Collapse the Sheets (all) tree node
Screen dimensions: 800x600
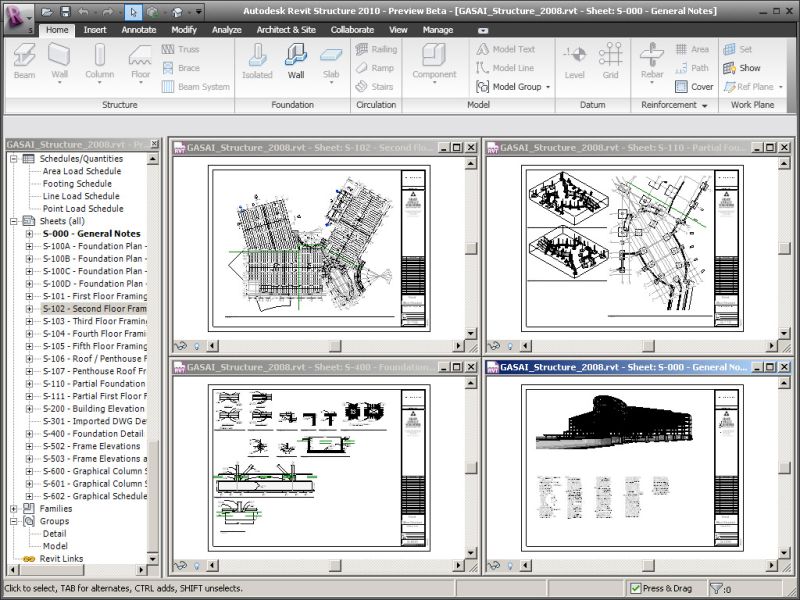[14, 221]
